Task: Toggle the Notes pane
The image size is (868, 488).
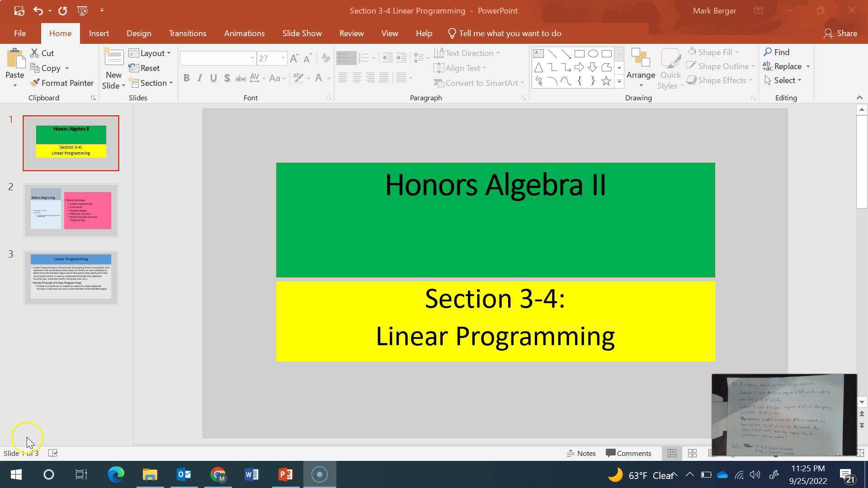Action: [x=581, y=453]
